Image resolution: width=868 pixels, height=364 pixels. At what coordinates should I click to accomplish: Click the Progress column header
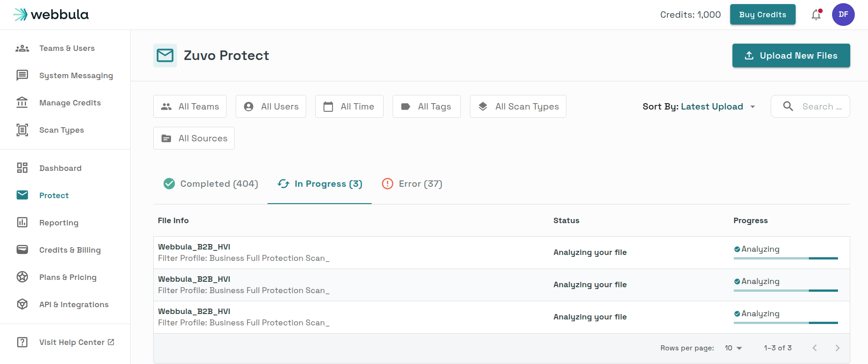pyautogui.click(x=751, y=220)
